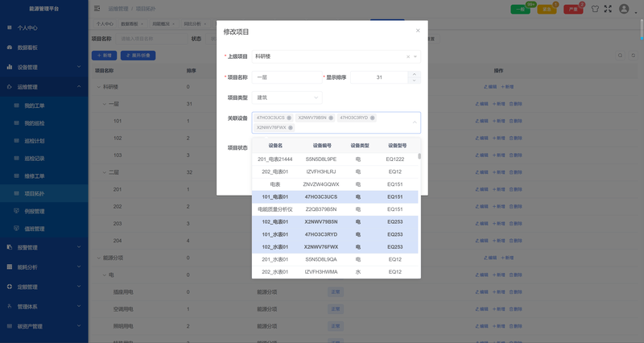The width and height of the screenshot is (644, 343).
Task: Click the 报警管理 sidebar icon
Action: coord(10,247)
